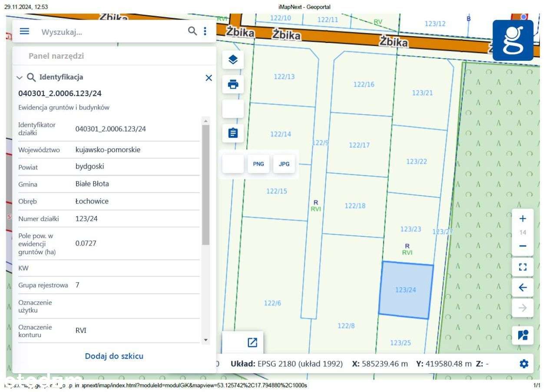Image resolution: width=556 pixels, height=392 pixels.
Task: Select parcel label 122/18 on map
Action: point(355,206)
